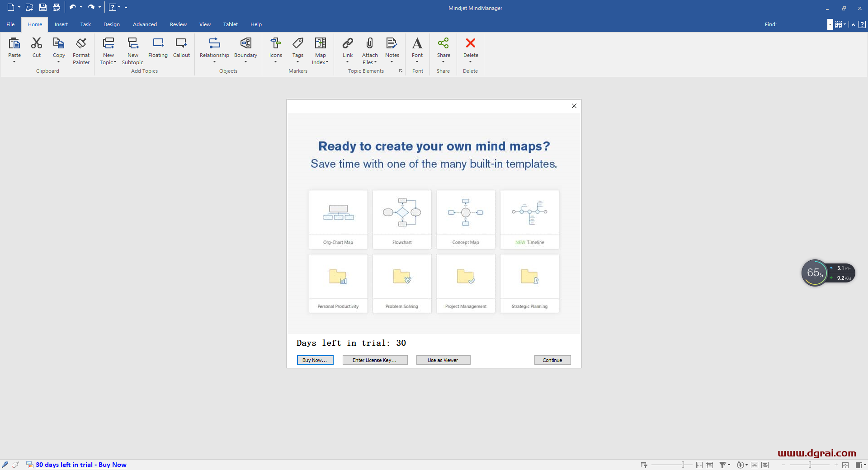The image size is (868, 470).
Task: Click the Paste icon in Clipboard group
Action: click(14, 43)
